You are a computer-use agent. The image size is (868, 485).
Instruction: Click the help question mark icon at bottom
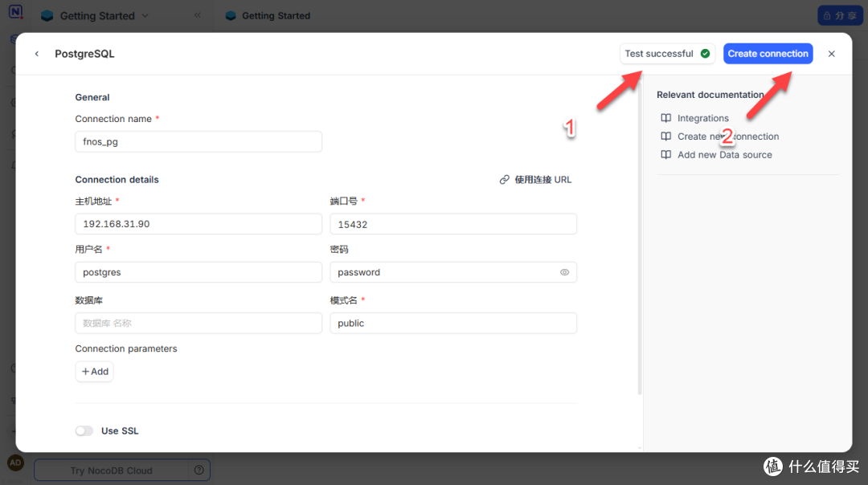(199, 470)
